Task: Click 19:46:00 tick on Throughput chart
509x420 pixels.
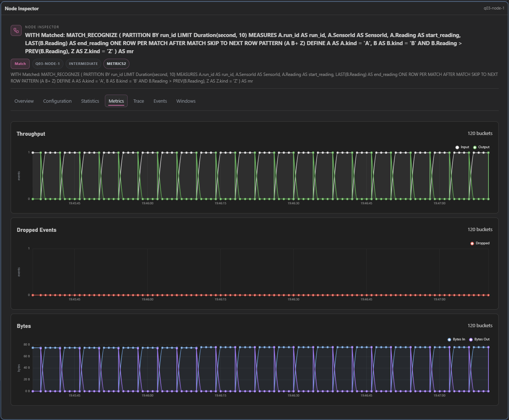Action: click(147, 203)
